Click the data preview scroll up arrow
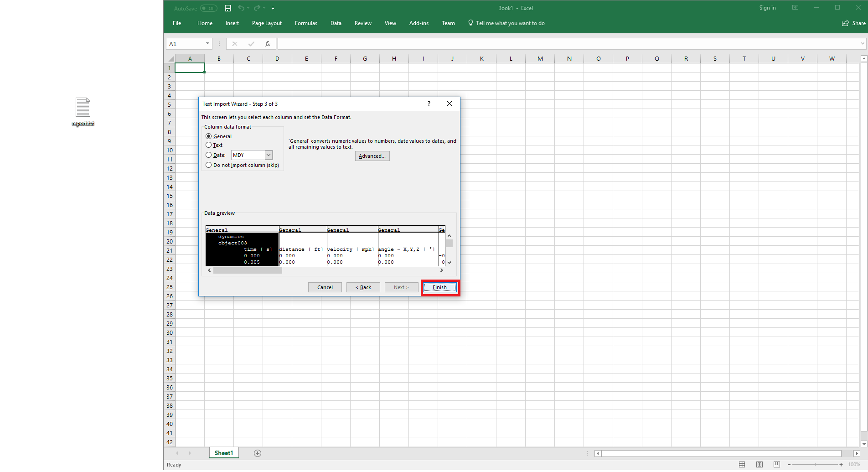The width and height of the screenshot is (868, 472). click(449, 236)
